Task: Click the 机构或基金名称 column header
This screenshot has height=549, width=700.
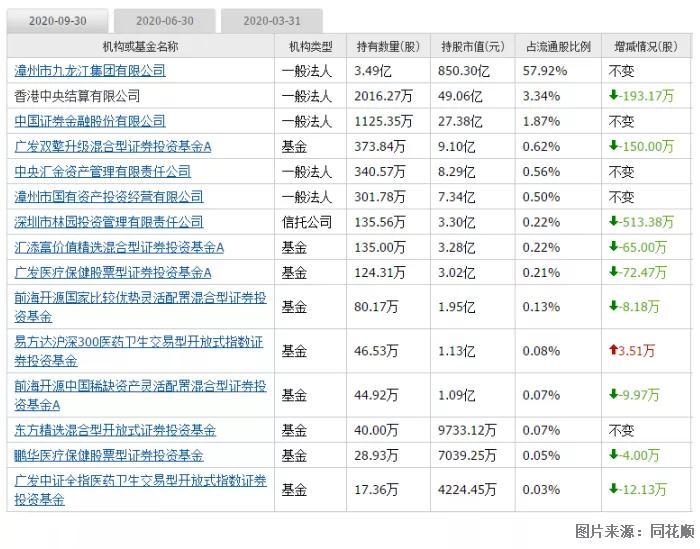Action: 140,46
